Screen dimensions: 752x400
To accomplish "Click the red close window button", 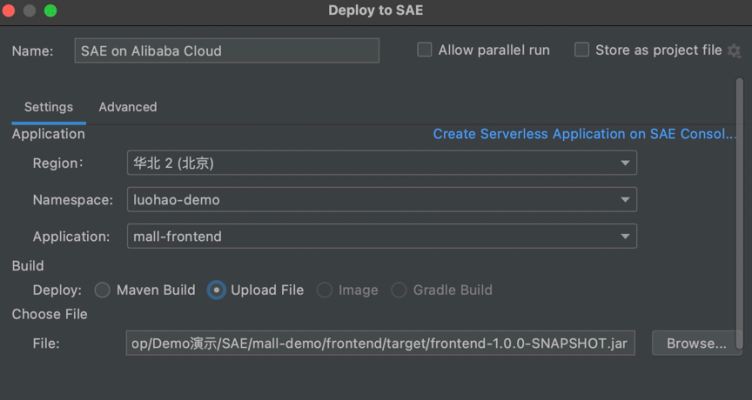I will (11, 11).
